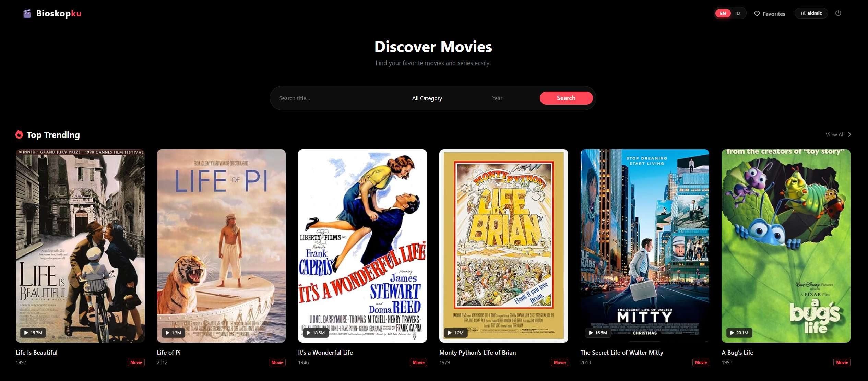
Task: Switch language to ID
Action: 737,13
